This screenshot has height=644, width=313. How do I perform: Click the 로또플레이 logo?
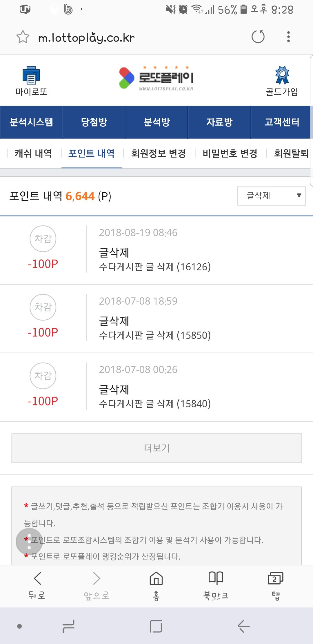click(156, 78)
